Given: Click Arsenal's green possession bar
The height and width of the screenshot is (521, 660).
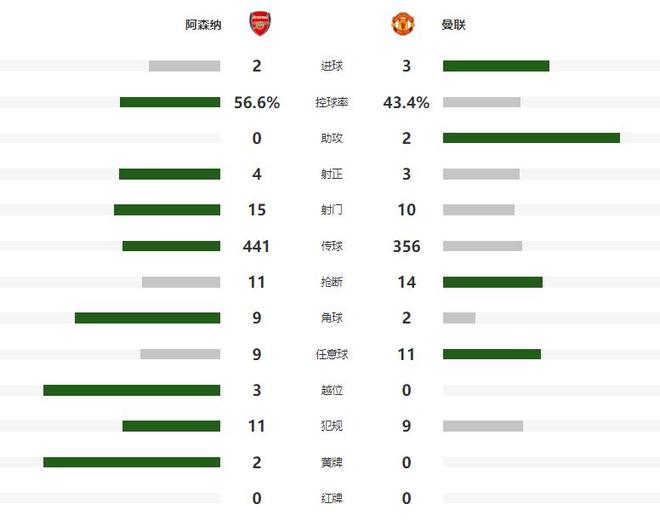Looking at the screenshot, I should [x=170, y=102].
